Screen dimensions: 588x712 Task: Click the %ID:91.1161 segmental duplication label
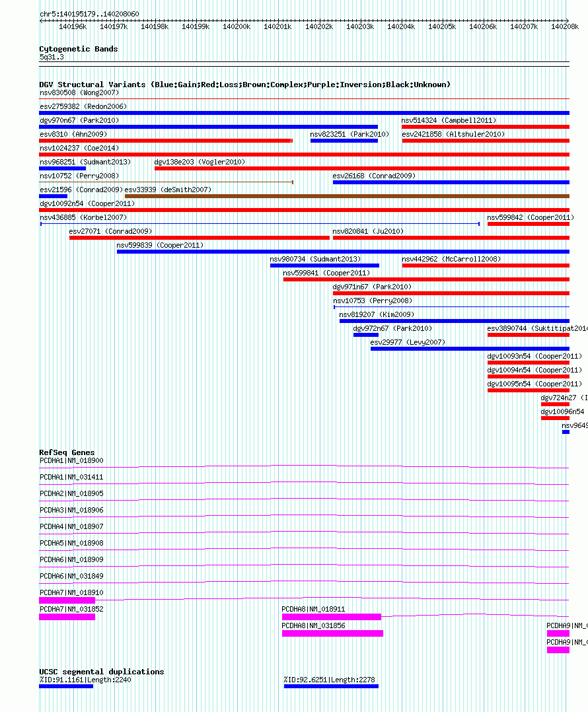[85, 680]
